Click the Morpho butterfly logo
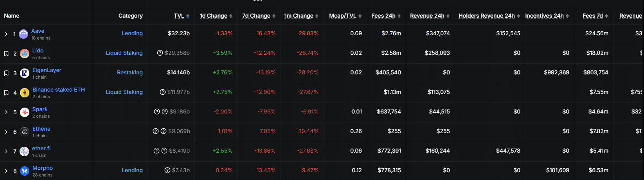The image size is (644, 180). [25, 171]
